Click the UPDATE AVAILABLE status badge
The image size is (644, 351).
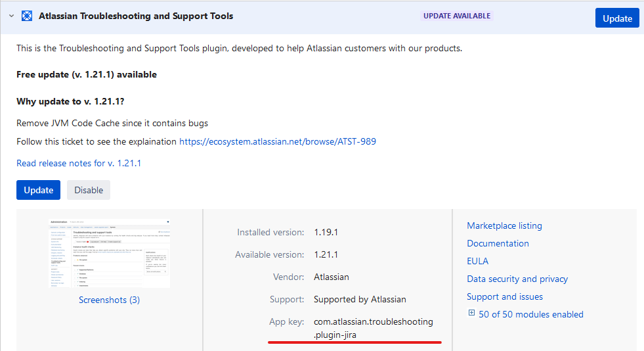point(456,16)
